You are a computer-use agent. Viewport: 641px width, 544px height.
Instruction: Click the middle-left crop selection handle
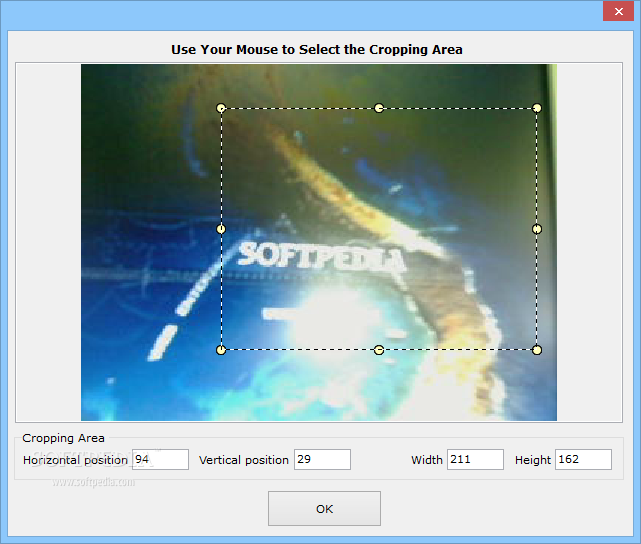point(221,229)
